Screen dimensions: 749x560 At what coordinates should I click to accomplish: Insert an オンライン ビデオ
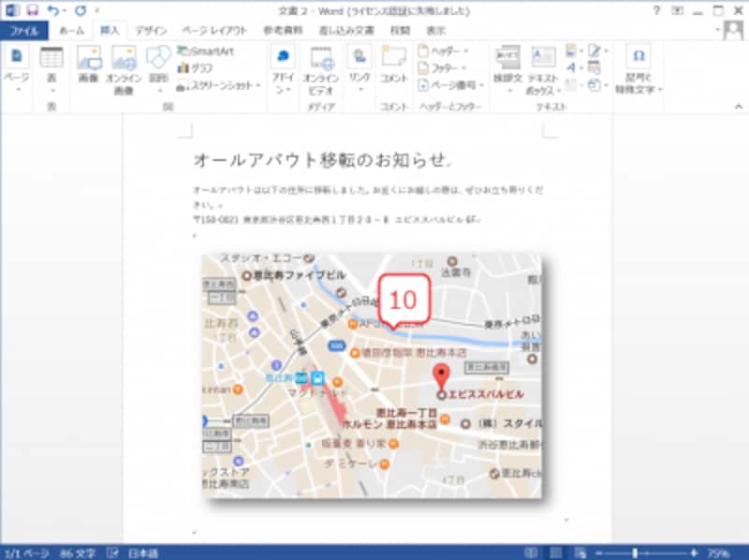[321, 70]
